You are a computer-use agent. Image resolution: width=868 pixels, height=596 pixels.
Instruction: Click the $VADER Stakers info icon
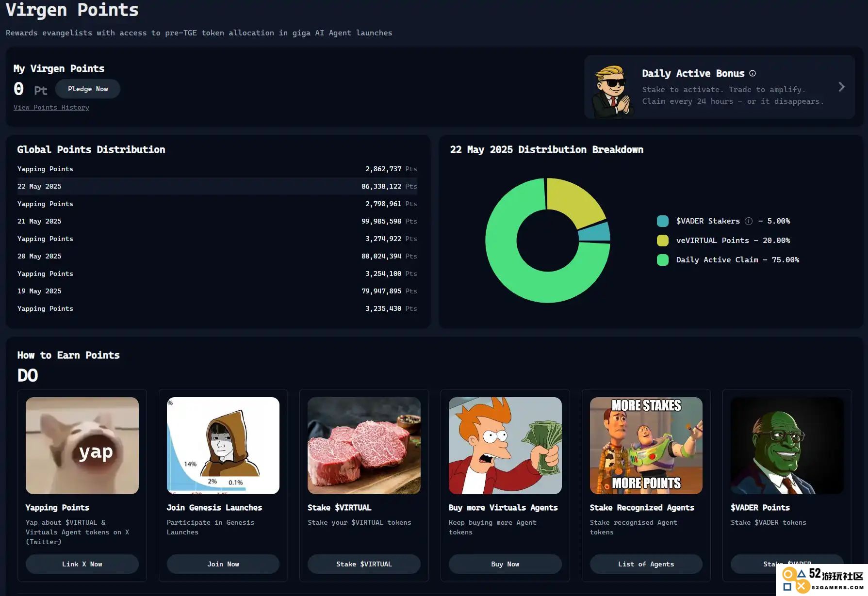749,221
